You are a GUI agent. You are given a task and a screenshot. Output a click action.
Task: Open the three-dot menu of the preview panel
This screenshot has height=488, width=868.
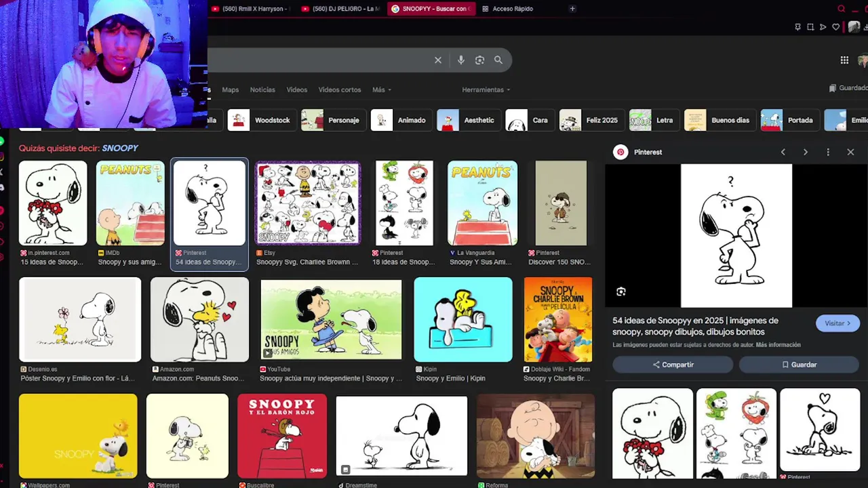828,152
